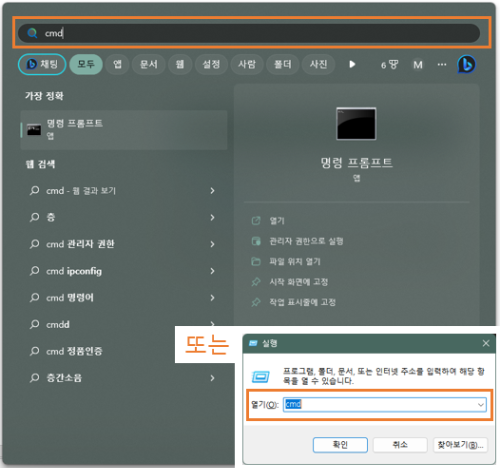Open the Bing 채팅 chat pill

click(x=42, y=64)
